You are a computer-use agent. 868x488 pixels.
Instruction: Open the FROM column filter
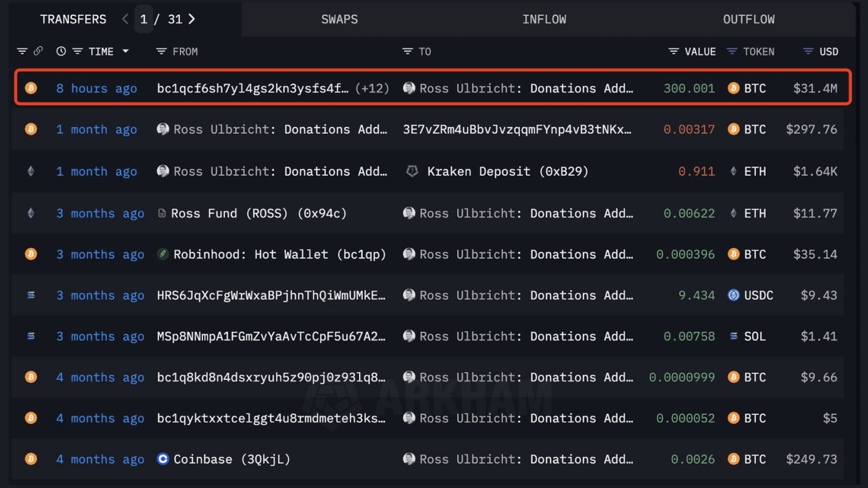pyautogui.click(x=161, y=51)
